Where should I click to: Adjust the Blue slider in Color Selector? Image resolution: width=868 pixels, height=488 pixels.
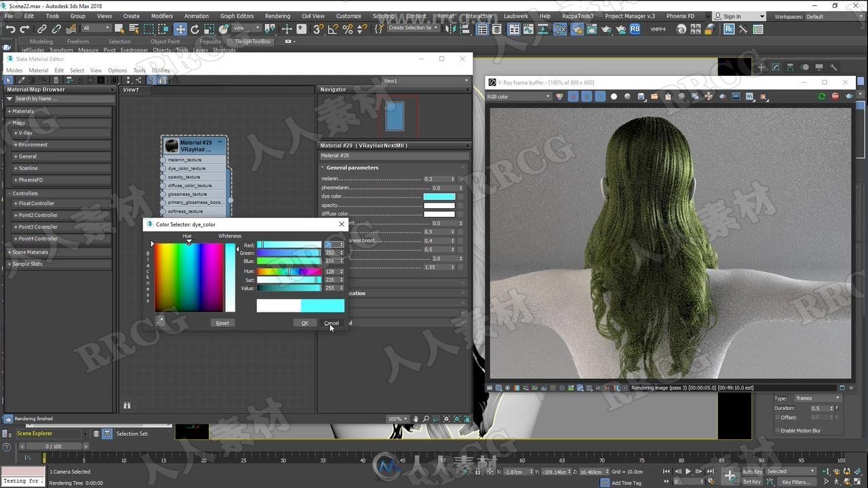289,260
